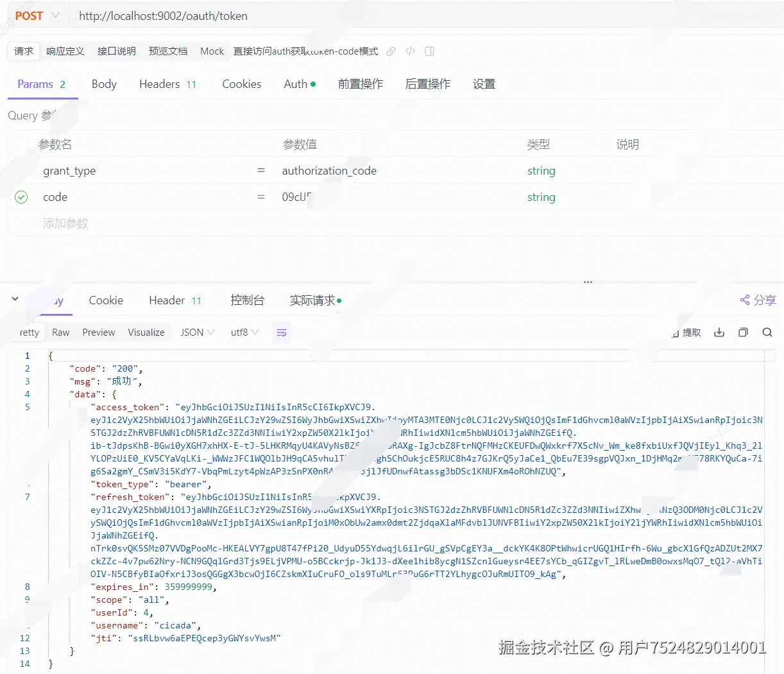Image resolution: width=784 pixels, height=674 pixels.
Task: Open the request Cookies tab
Action: pyautogui.click(x=241, y=84)
